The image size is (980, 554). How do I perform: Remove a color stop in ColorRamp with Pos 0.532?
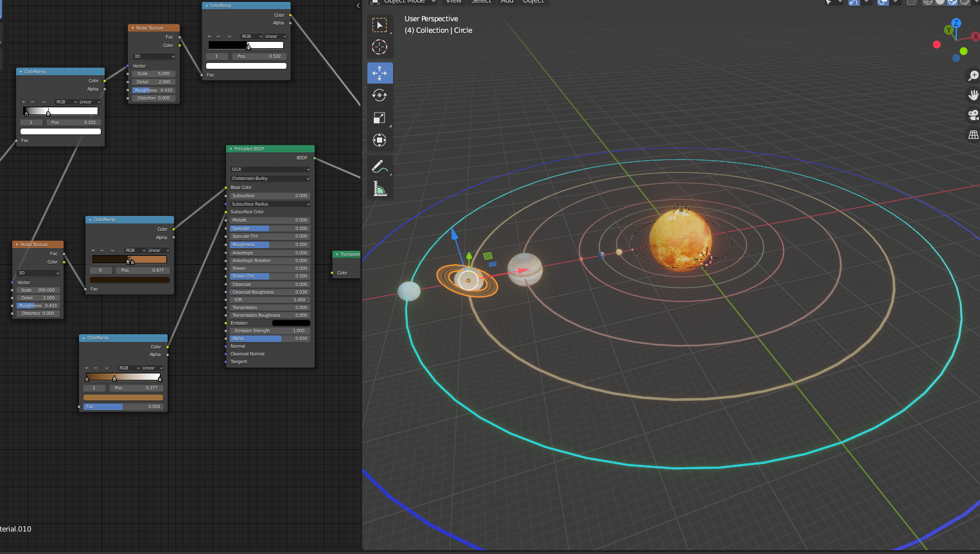pyautogui.click(x=218, y=36)
